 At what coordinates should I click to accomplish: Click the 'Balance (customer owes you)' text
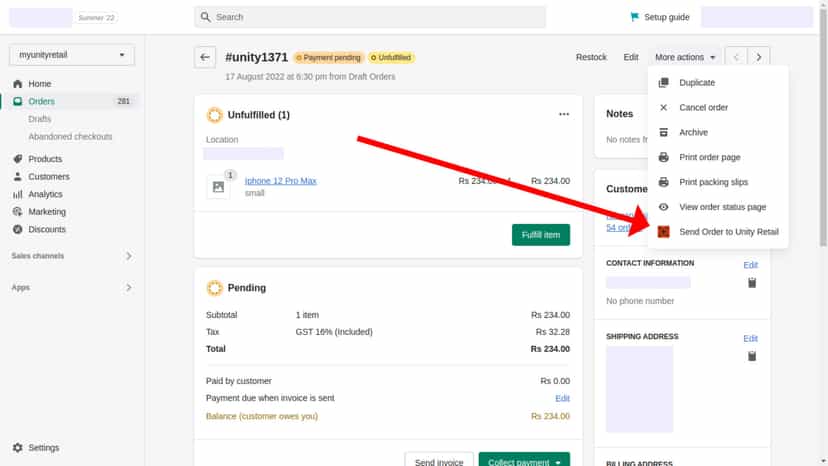click(x=262, y=416)
